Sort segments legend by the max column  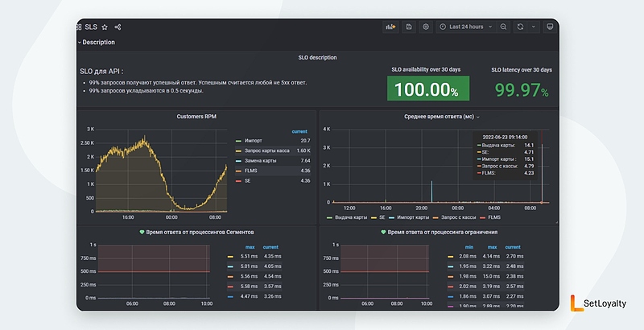pos(250,246)
